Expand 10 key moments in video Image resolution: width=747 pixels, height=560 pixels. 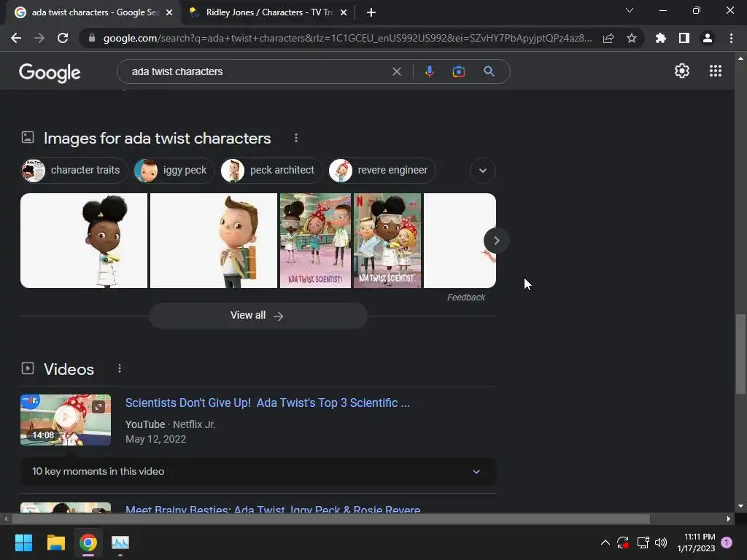258,472
